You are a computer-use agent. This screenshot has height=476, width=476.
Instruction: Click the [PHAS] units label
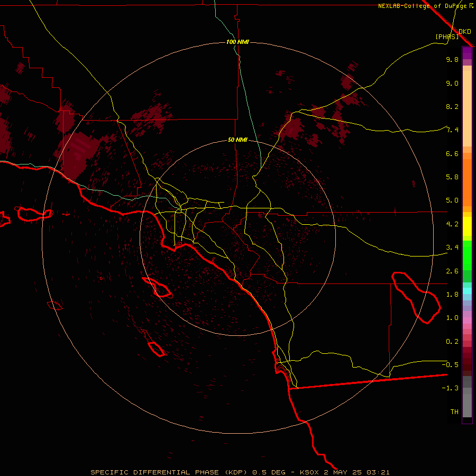click(x=447, y=36)
